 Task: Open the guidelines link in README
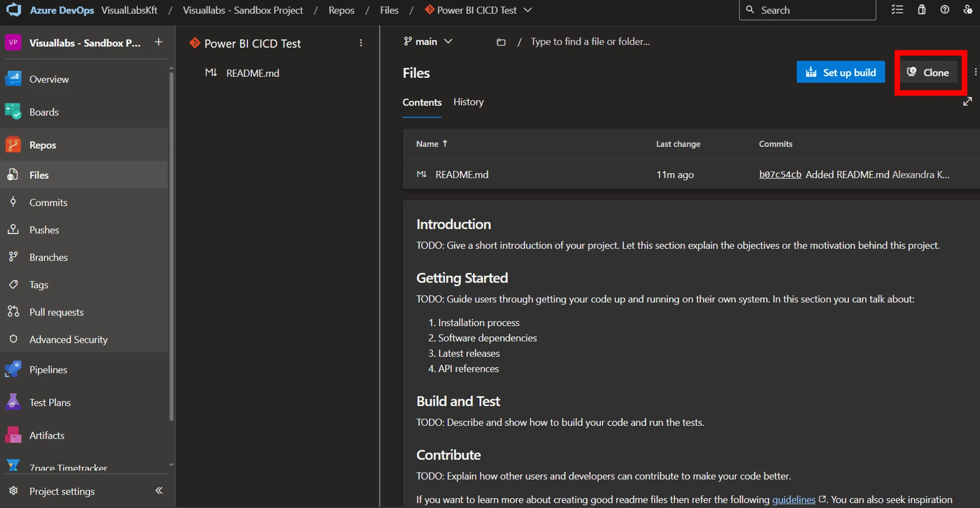(x=794, y=499)
